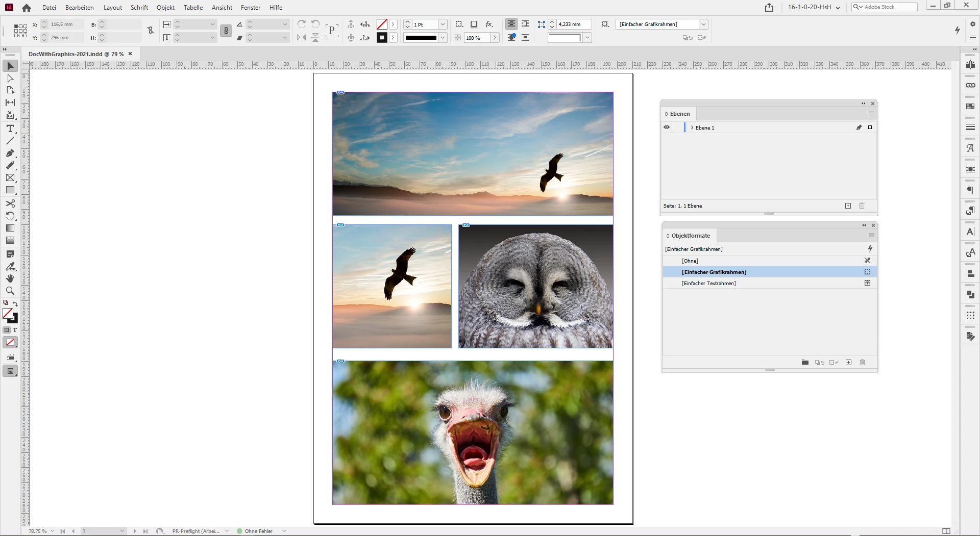Toggle constrain proportions link for width and height

(x=151, y=31)
